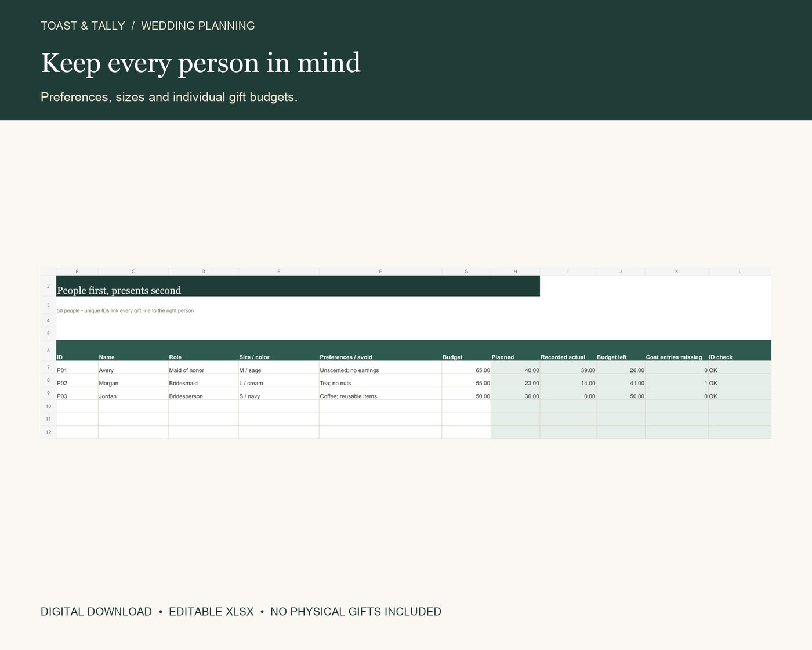Select the name cell 'Morgan'
The image size is (812, 650).
(133, 381)
